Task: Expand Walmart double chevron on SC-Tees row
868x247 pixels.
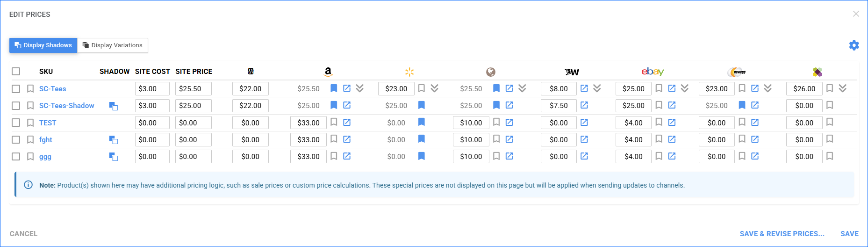Action: coord(434,88)
